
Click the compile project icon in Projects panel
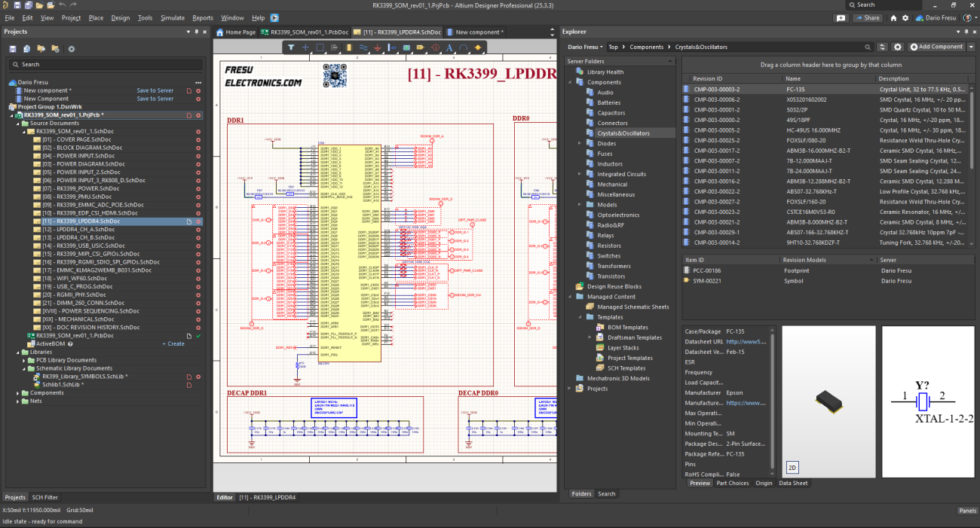click(x=27, y=49)
